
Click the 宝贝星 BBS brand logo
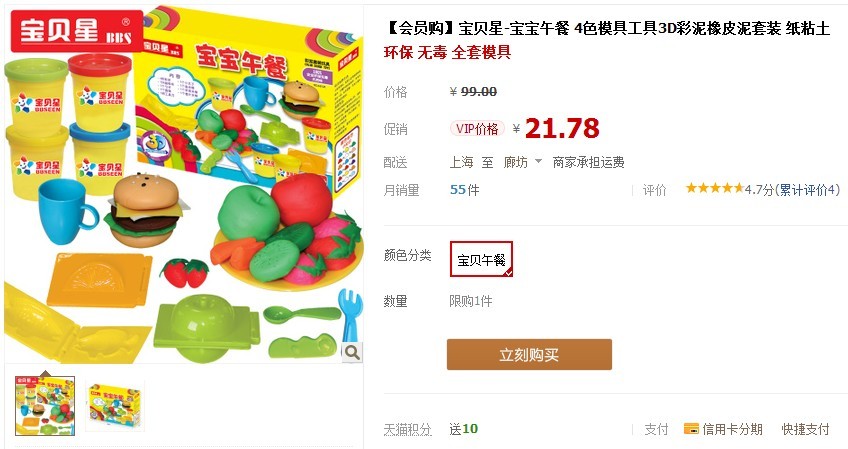(77, 30)
